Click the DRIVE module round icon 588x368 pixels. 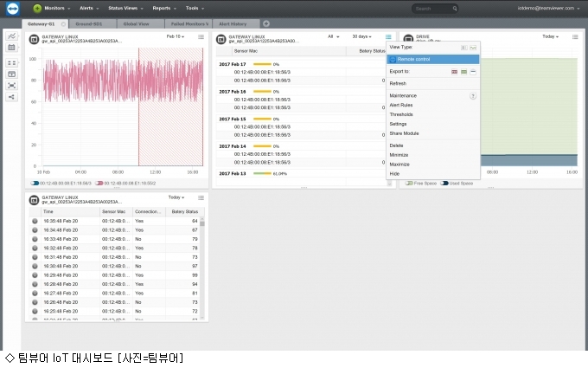pos(408,38)
